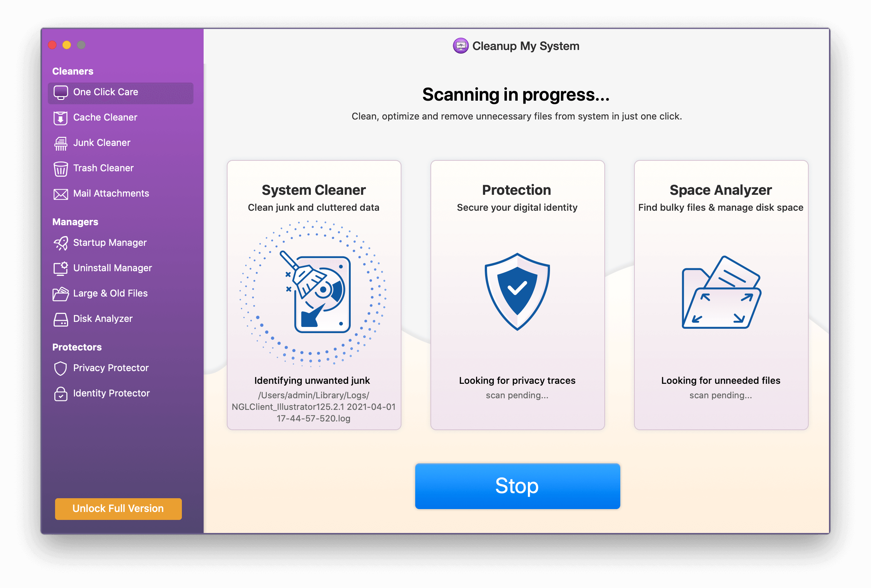Click the One Click Care icon
Image resolution: width=871 pixels, height=588 pixels.
coord(62,92)
